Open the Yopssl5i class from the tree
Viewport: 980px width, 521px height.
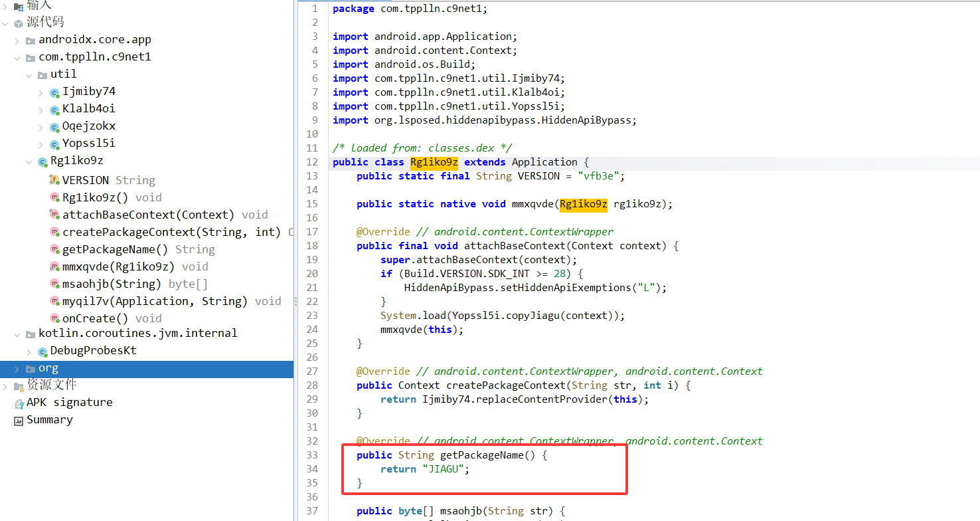pyautogui.click(x=89, y=144)
